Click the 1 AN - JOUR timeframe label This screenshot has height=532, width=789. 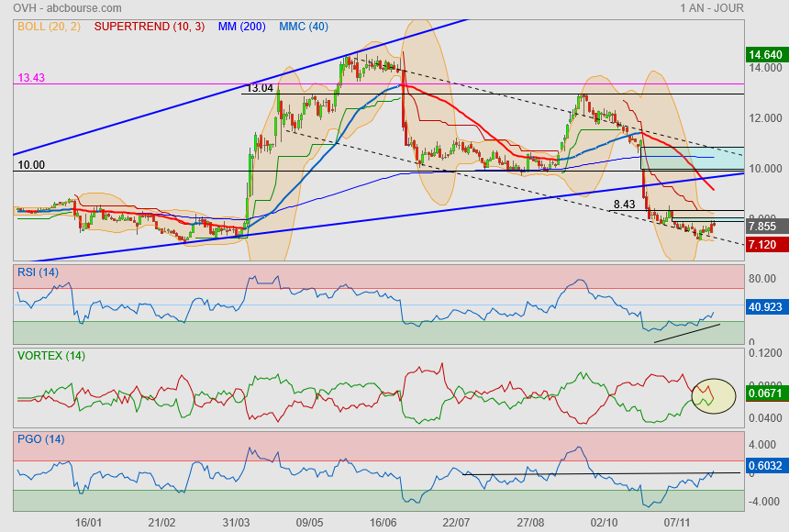(x=711, y=8)
